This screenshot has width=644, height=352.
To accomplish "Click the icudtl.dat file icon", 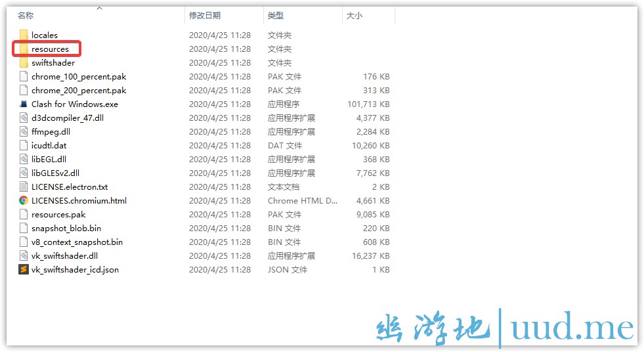I will [x=24, y=146].
